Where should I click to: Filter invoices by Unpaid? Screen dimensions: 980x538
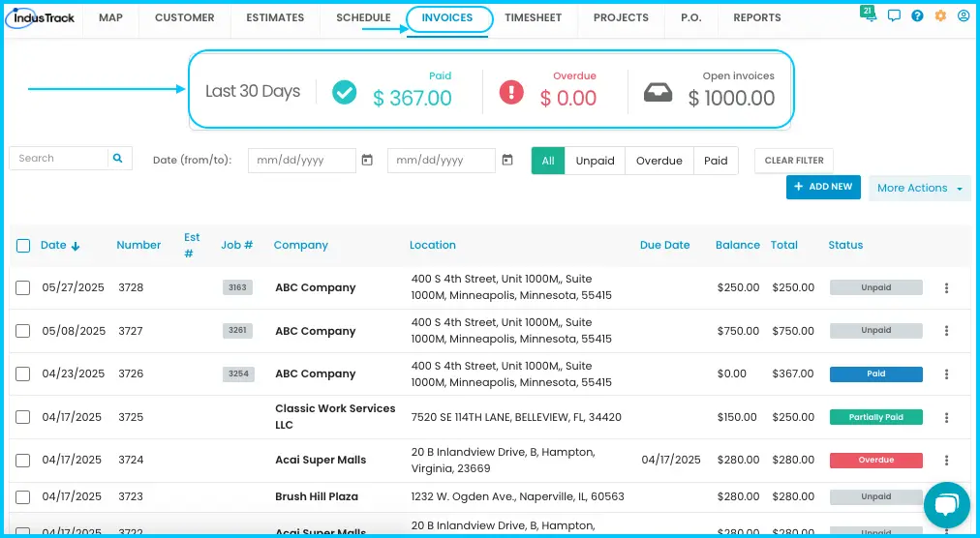pyautogui.click(x=595, y=161)
